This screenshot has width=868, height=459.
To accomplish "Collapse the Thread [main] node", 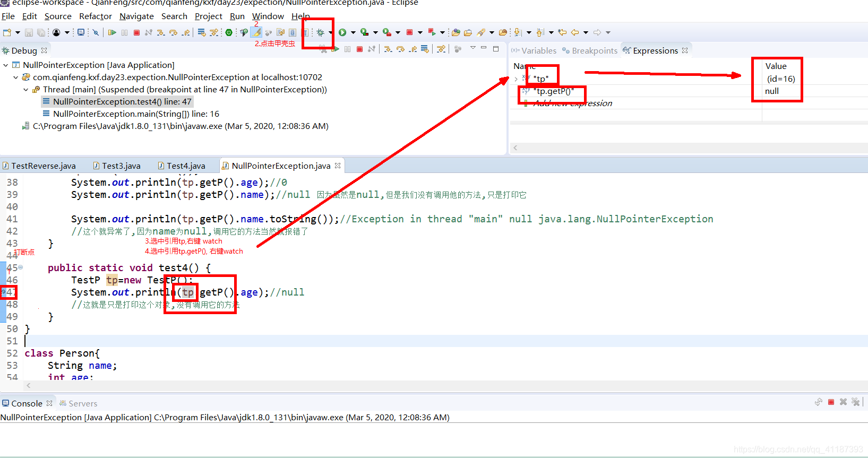I will (x=26, y=89).
